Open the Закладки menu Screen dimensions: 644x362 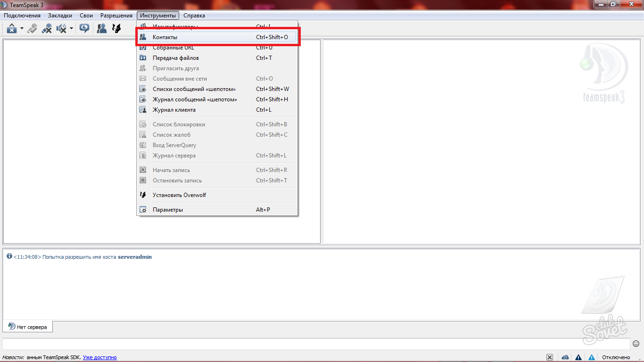click(60, 16)
